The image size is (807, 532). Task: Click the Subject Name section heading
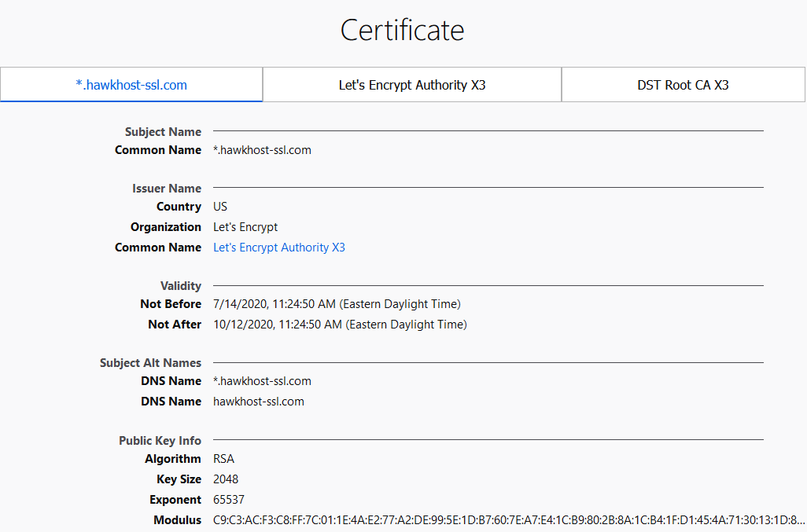tap(163, 131)
